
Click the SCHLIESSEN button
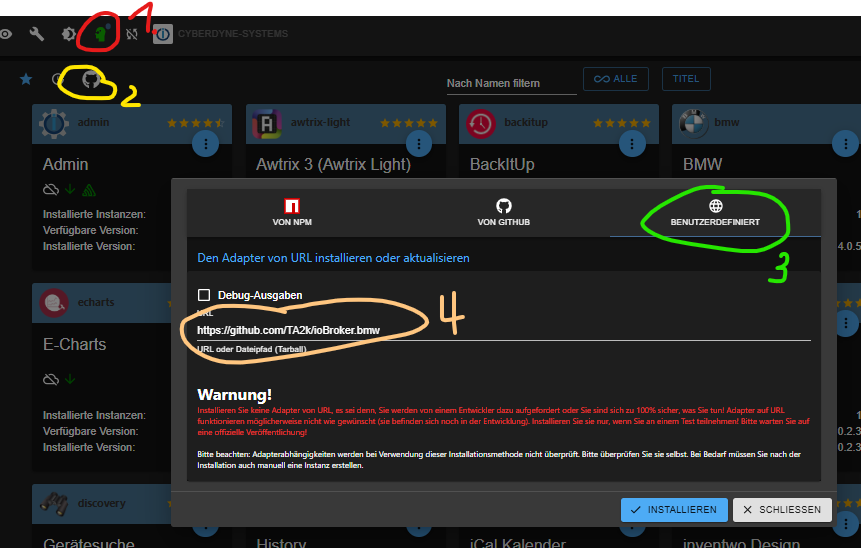pyautogui.click(x=782, y=509)
